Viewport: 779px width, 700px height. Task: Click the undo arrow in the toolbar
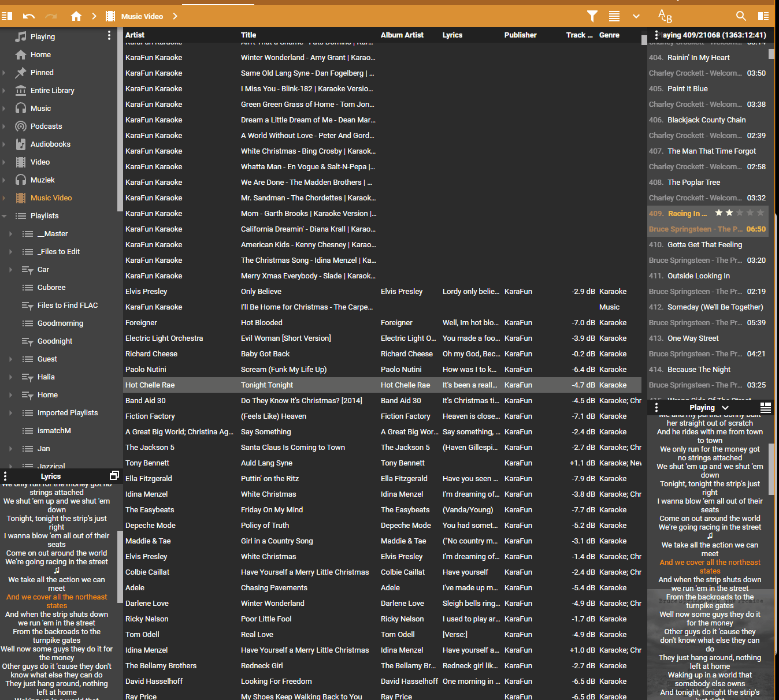29,16
